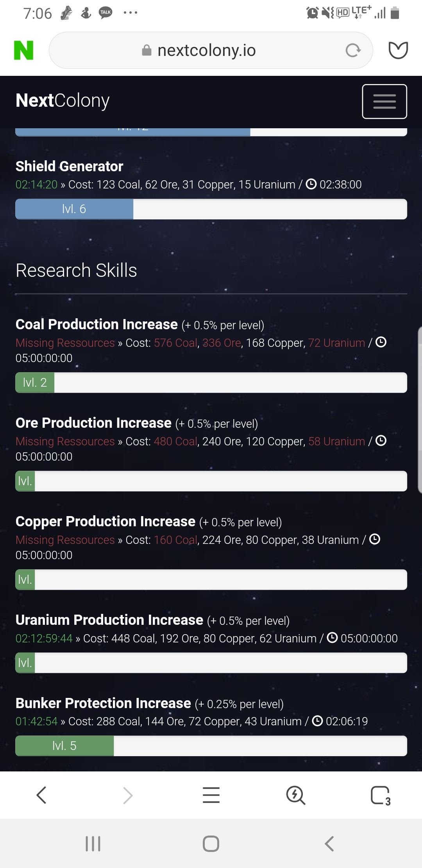422x868 pixels.
Task: Click Coal Production Increase lvl. 2 bar
Action: [x=211, y=382]
